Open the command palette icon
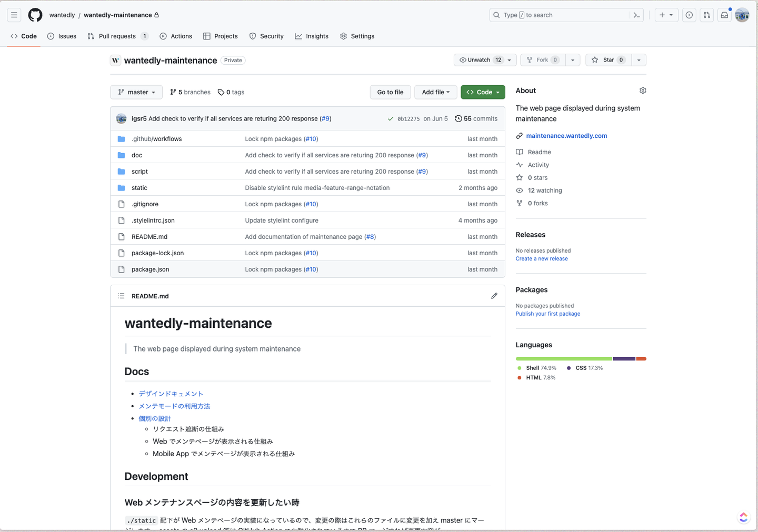 [636, 15]
